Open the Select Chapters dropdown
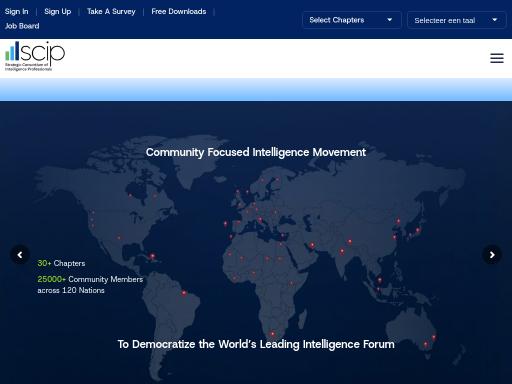The width and height of the screenshot is (512, 384). 352,20
